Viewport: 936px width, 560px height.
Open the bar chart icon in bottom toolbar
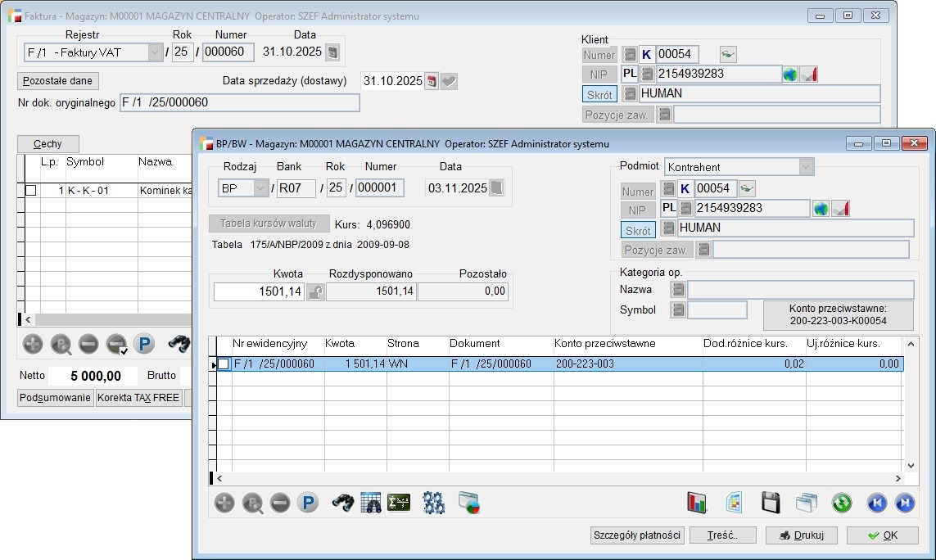[697, 503]
